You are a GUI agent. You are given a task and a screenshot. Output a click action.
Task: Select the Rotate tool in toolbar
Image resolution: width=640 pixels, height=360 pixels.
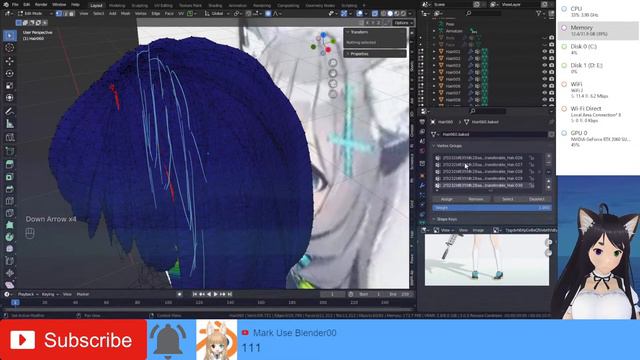[x=10, y=73]
